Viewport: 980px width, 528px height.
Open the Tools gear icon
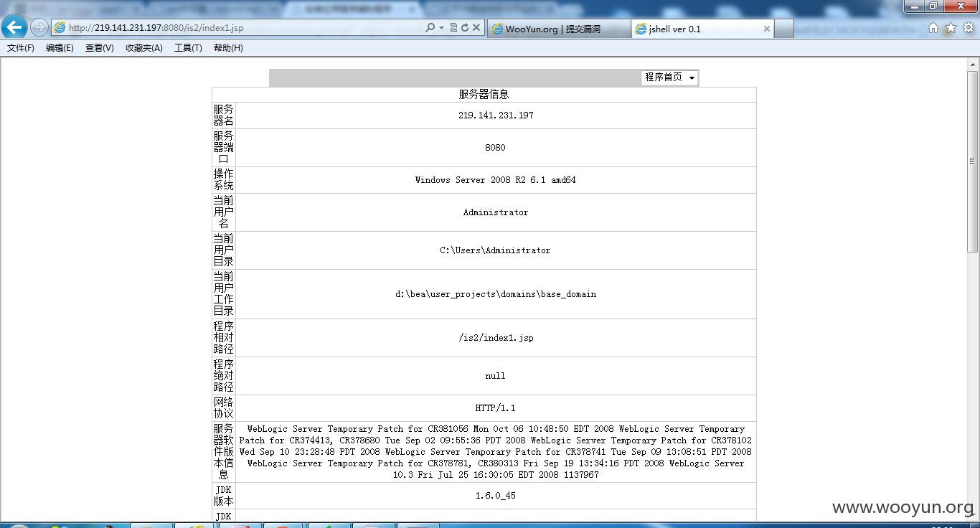968,27
